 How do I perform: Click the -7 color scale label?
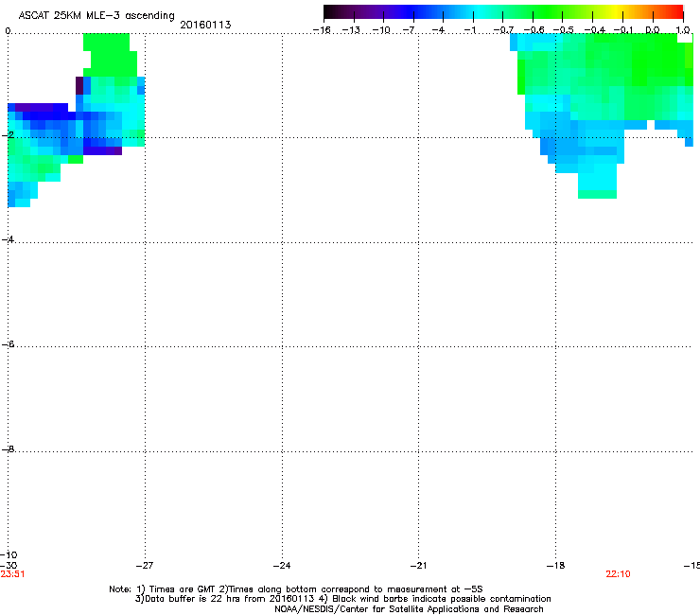tap(409, 30)
